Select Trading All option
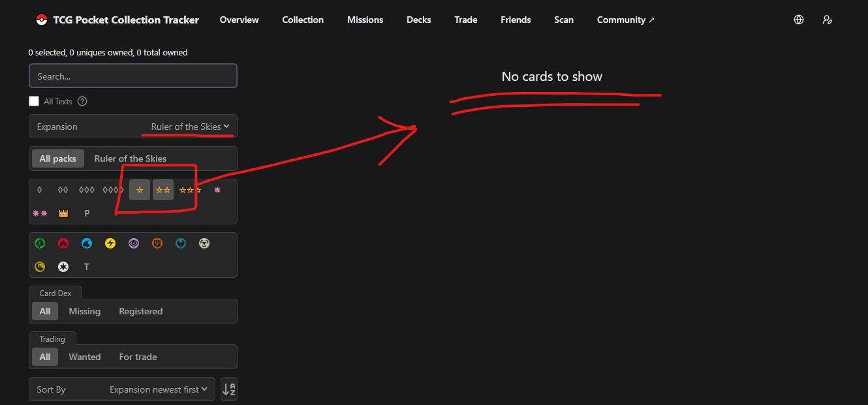Viewport: 868px width, 405px height. (45, 357)
